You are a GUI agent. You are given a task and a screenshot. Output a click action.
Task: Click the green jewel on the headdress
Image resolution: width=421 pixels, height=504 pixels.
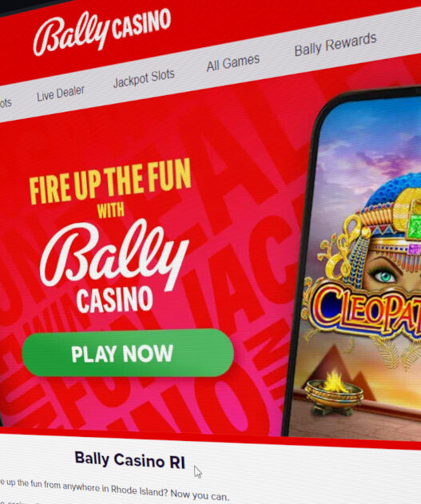415,227
